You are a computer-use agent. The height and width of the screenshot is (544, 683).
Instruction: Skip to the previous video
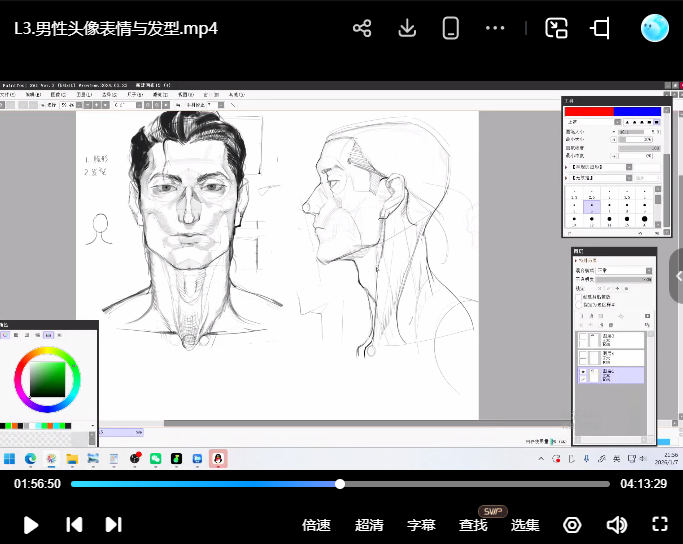73,524
